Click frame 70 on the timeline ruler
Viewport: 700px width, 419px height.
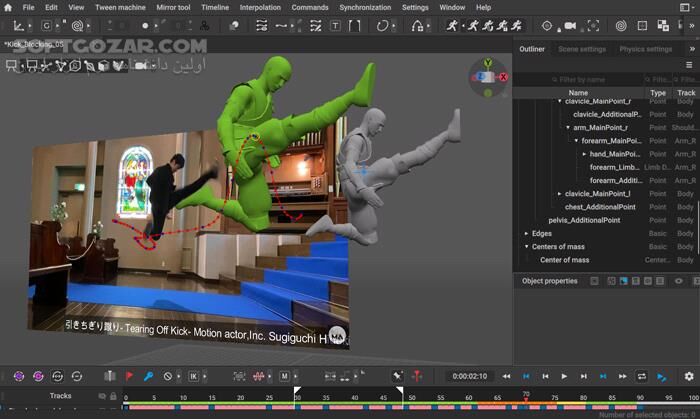click(x=526, y=397)
